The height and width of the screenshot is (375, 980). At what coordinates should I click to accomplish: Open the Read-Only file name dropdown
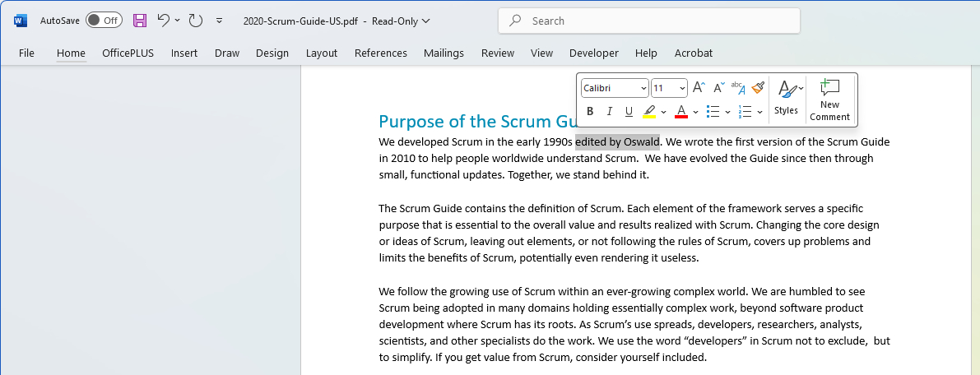(401, 21)
